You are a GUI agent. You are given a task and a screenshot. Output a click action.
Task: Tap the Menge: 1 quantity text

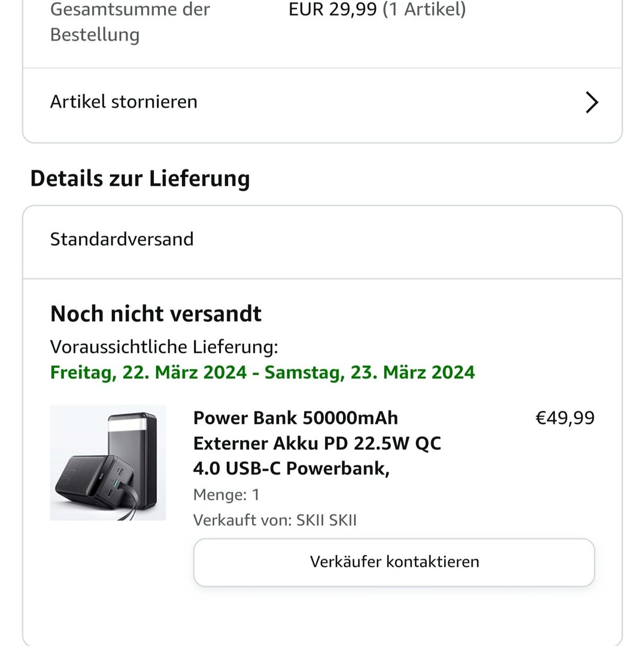pyautogui.click(x=226, y=495)
